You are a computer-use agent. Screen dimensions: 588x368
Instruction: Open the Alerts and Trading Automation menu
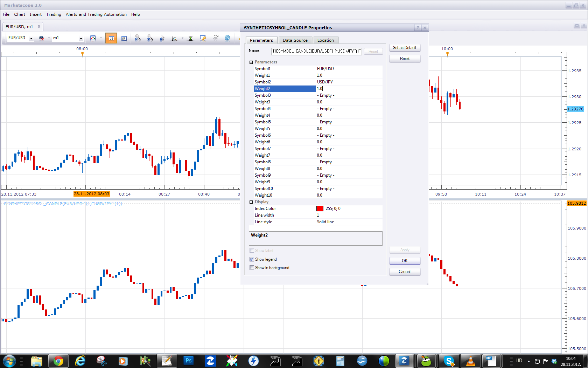(96, 14)
